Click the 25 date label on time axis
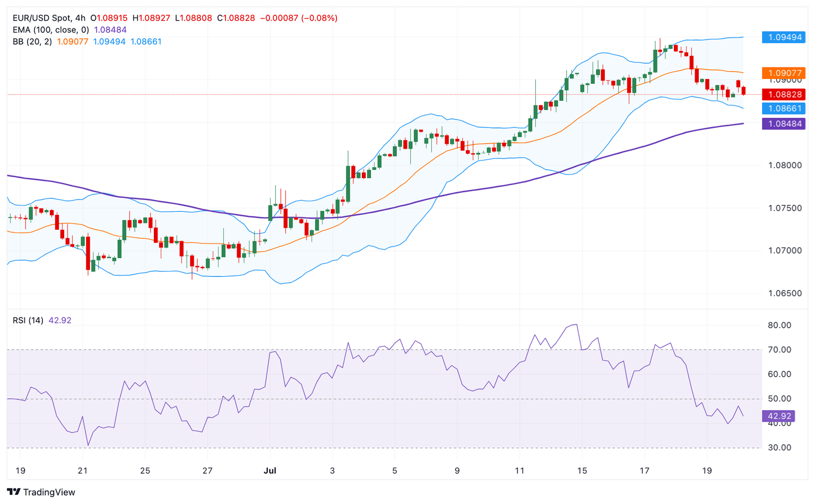This screenshot has height=504, width=815. click(145, 471)
